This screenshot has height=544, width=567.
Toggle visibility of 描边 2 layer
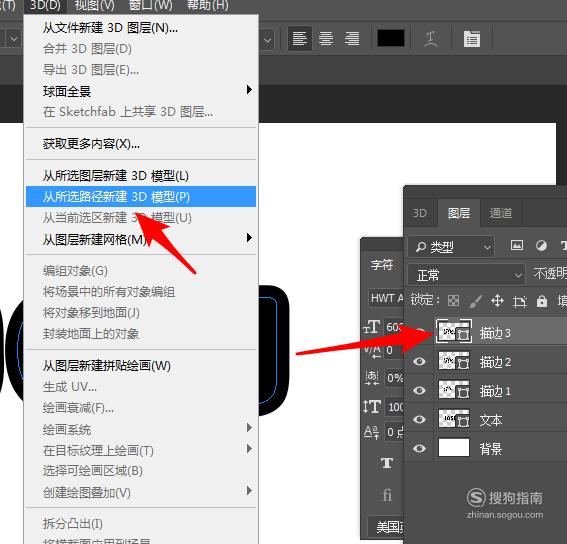(419, 361)
